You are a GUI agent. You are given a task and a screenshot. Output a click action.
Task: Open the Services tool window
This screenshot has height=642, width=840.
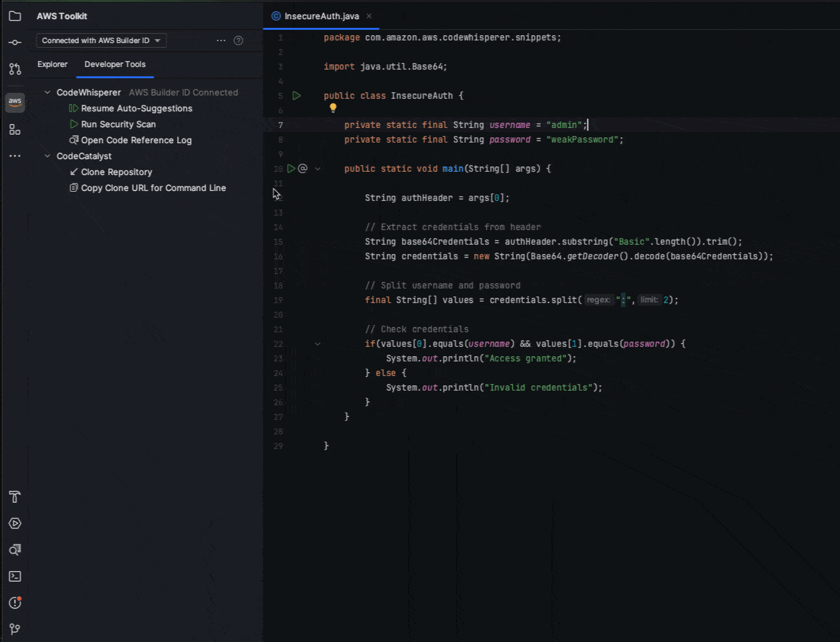click(x=15, y=523)
